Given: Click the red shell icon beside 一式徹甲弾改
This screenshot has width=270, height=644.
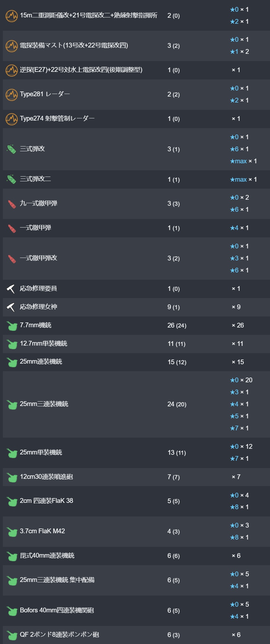Looking at the screenshot, I should pos(12,259).
